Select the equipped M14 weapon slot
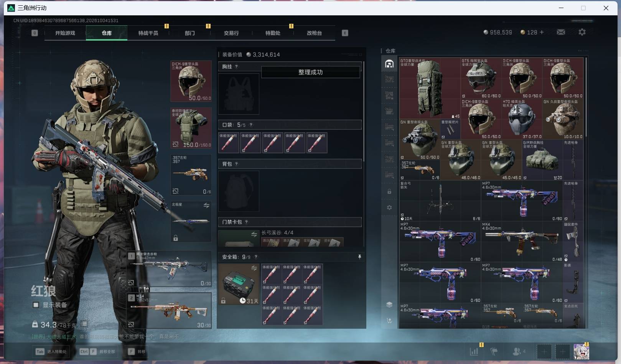This screenshot has width=621, height=364. click(x=169, y=310)
